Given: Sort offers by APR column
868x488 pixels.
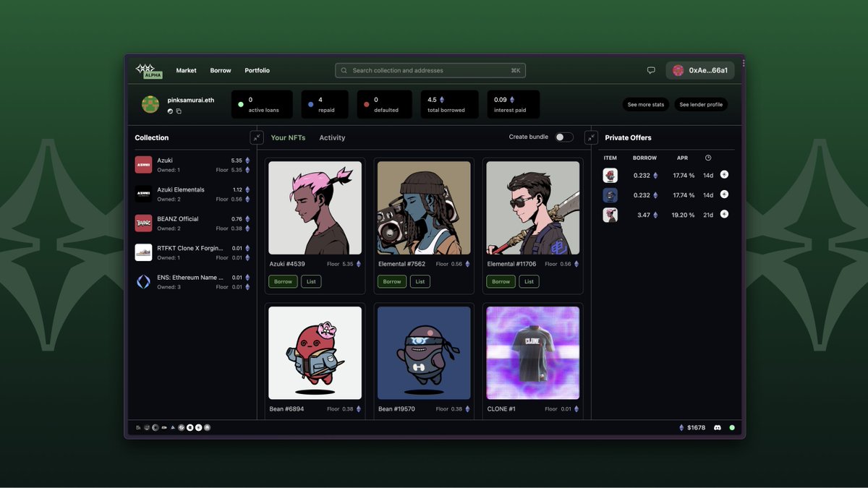Looking at the screenshot, I should [681, 158].
